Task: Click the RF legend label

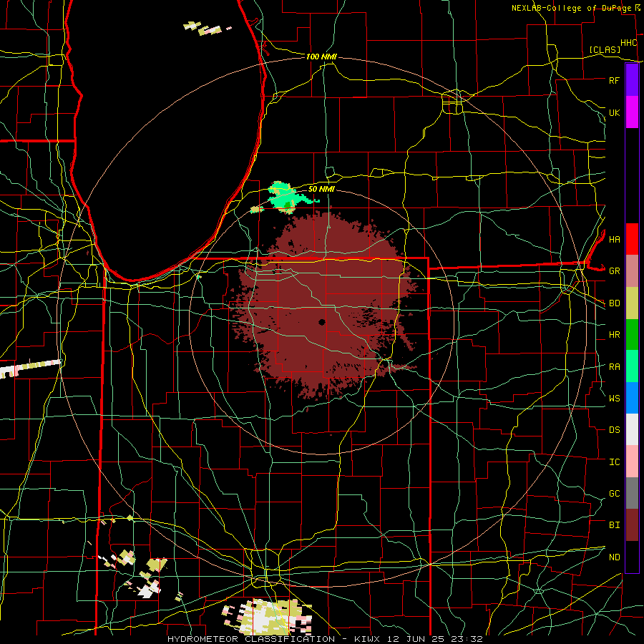Action: click(614, 80)
